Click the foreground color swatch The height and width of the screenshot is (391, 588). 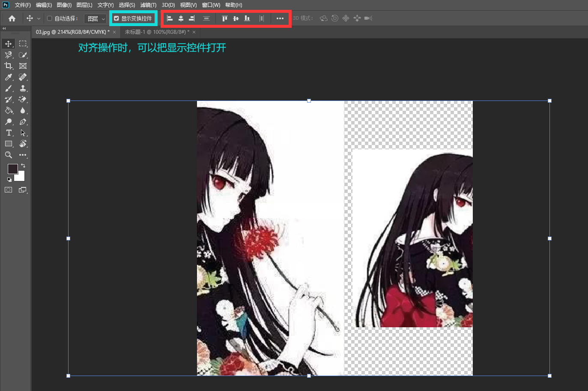pos(12,169)
